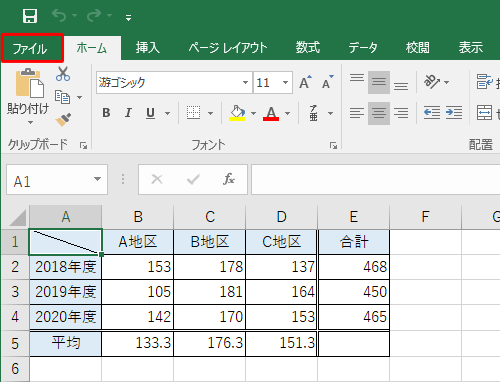
Task: Open the font size 11 dropdown
Action: 285,82
